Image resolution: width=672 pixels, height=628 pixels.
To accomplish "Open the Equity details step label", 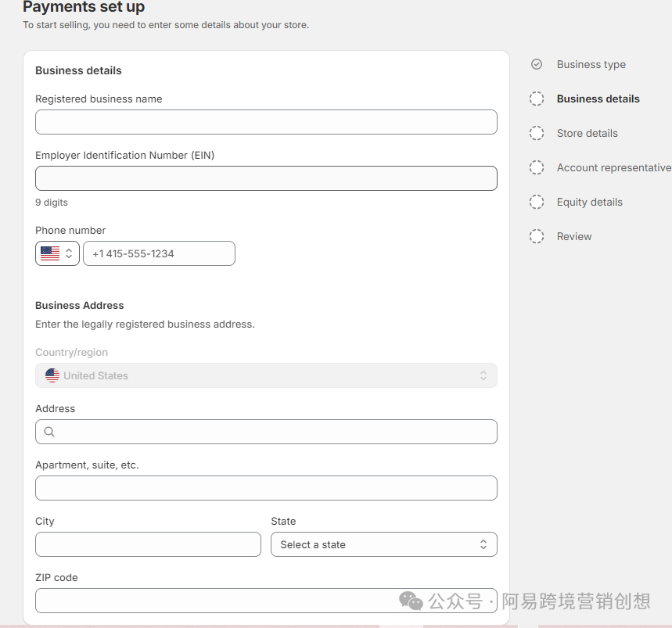I will point(589,203).
